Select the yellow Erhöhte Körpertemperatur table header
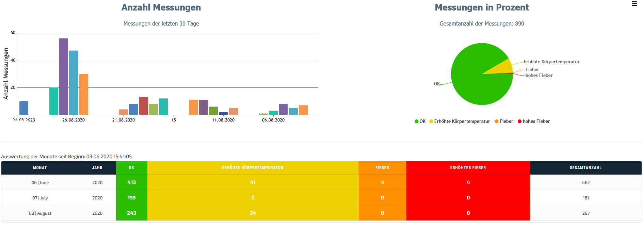Image resolution: width=644 pixels, height=228 pixels. pos(253,168)
